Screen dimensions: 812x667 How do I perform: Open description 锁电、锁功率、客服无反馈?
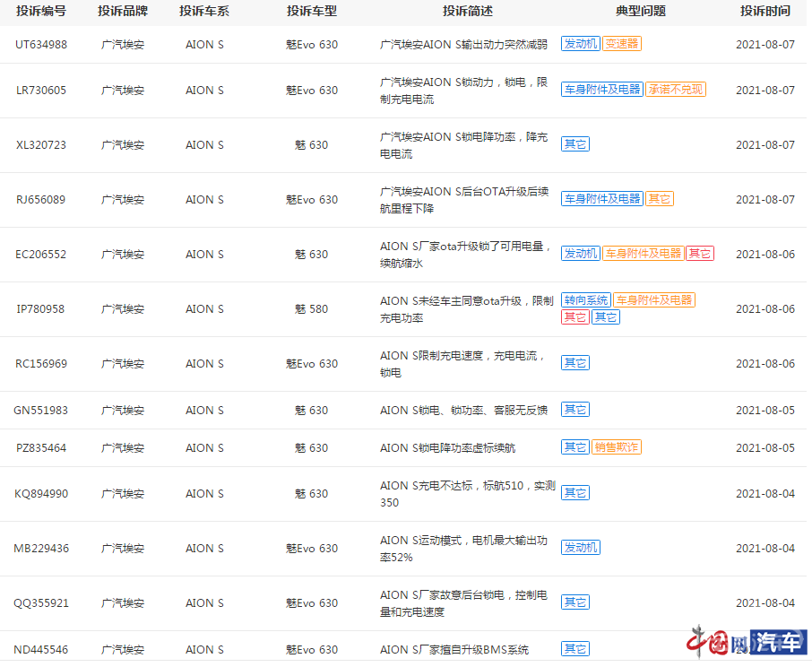coord(463,411)
